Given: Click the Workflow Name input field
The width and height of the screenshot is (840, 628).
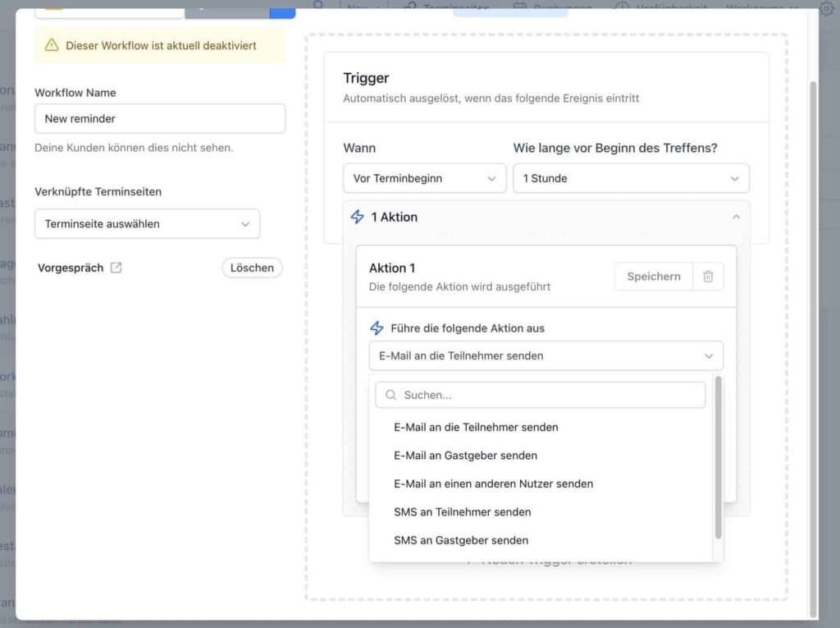Looking at the screenshot, I should point(159,118).
